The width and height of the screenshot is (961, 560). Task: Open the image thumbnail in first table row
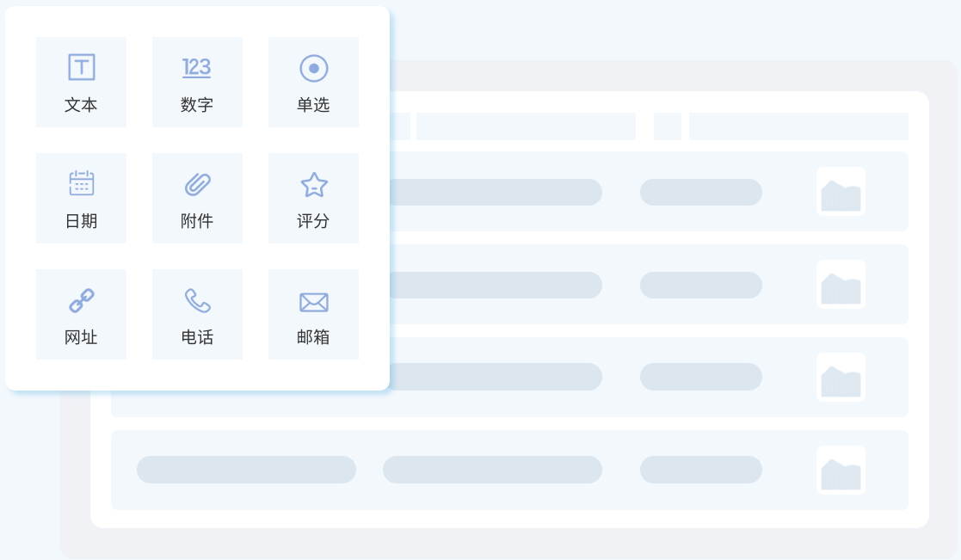tap(841, 192)
